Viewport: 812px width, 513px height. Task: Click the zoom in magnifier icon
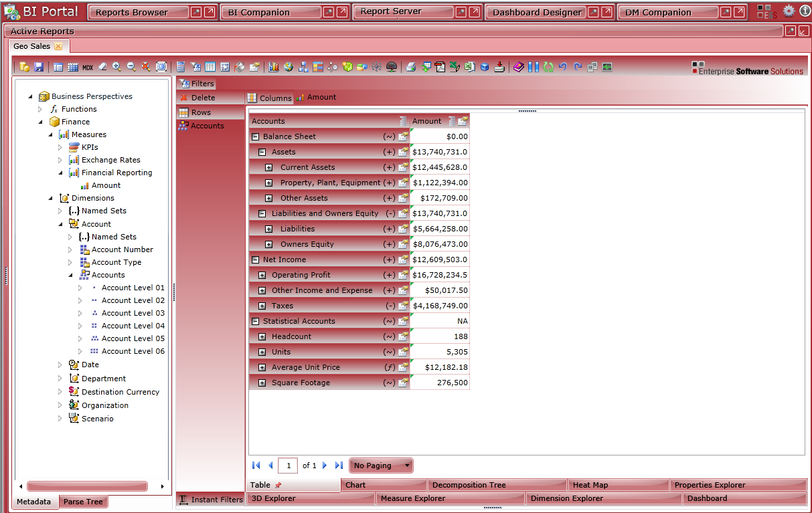click(x=116, y=67)
